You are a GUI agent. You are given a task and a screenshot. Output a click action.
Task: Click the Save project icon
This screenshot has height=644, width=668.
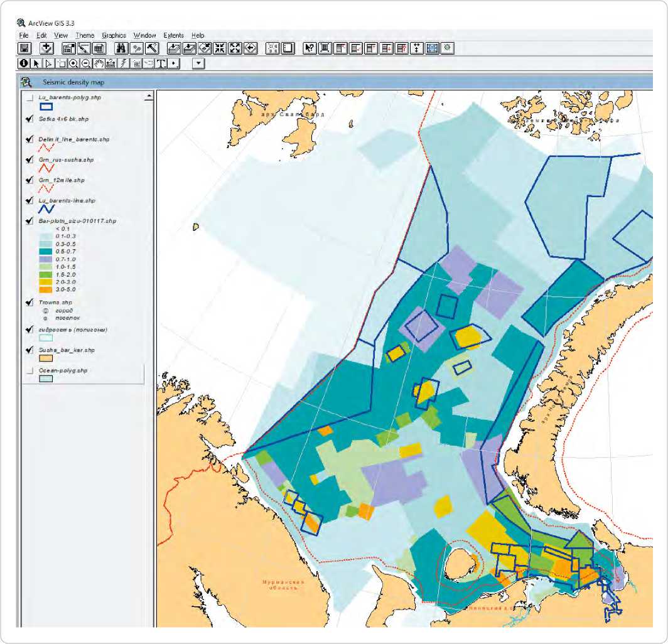point(24,48)
